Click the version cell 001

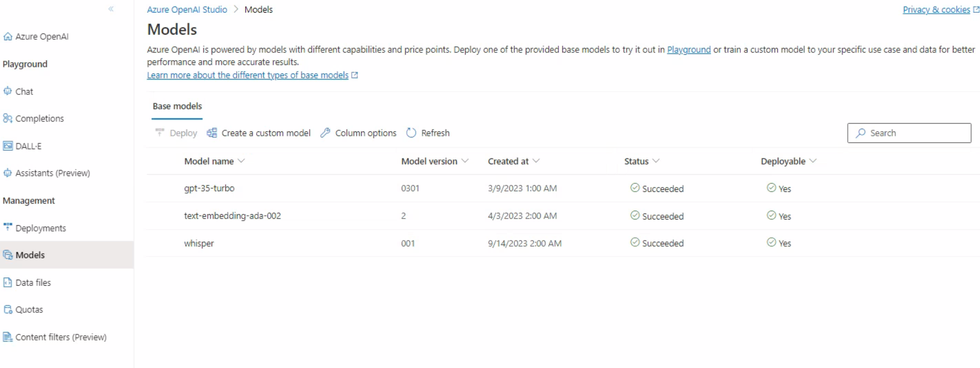[408, 243]
